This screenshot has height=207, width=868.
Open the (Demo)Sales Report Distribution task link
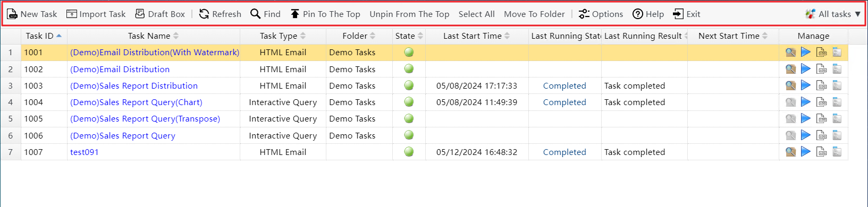(134, 85)
